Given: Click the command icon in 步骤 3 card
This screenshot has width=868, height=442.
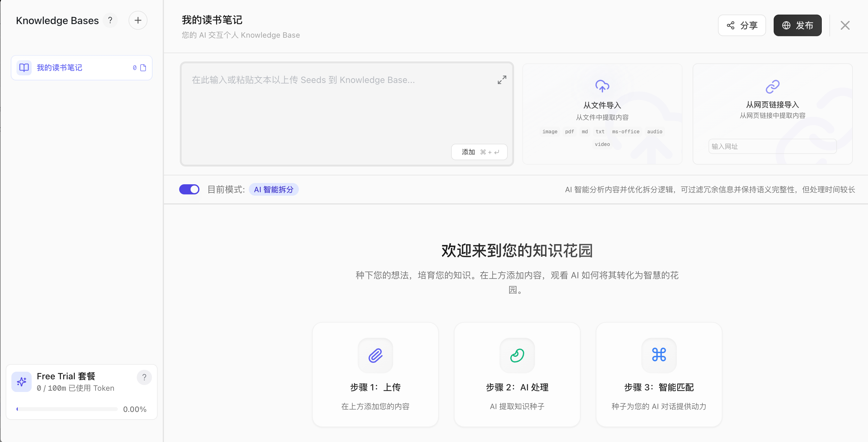Looking at the screenshot, I should pyautogui.click(x=659, y=355).
